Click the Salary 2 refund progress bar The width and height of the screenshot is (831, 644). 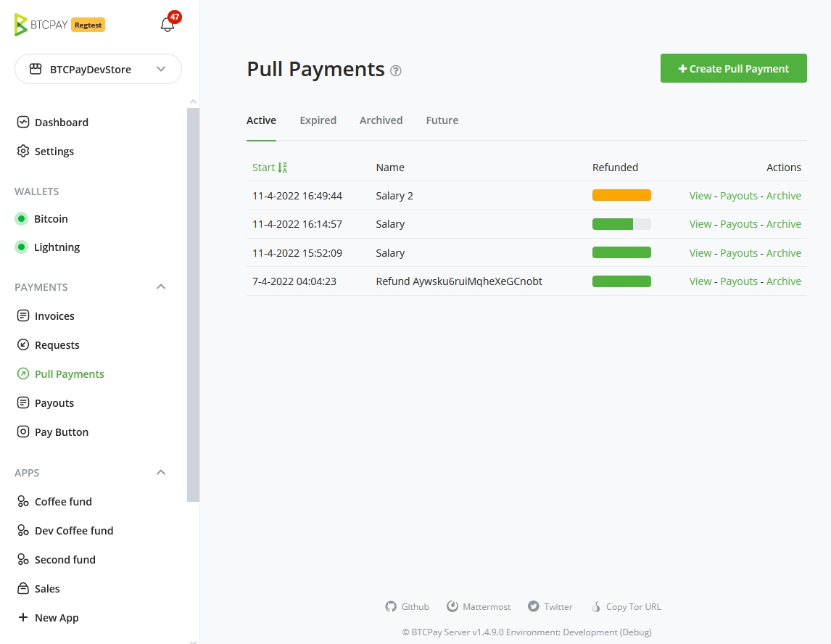pos(621,195)
